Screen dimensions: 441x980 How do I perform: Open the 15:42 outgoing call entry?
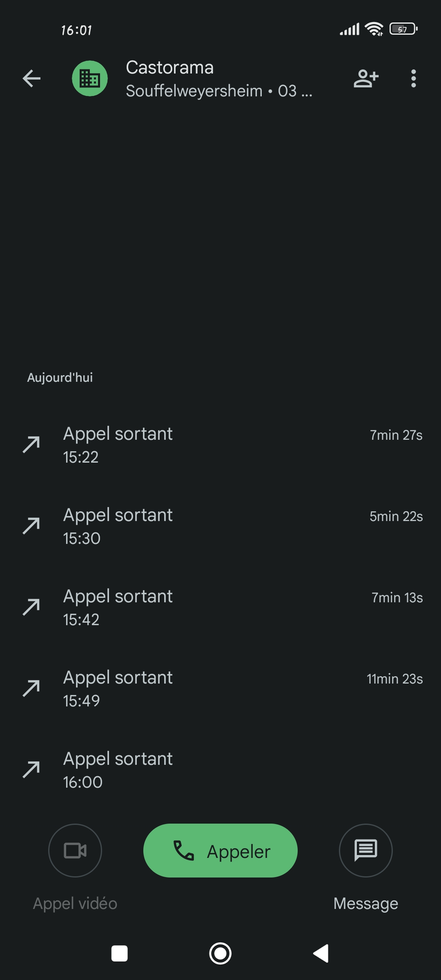(x=220, y=607)
